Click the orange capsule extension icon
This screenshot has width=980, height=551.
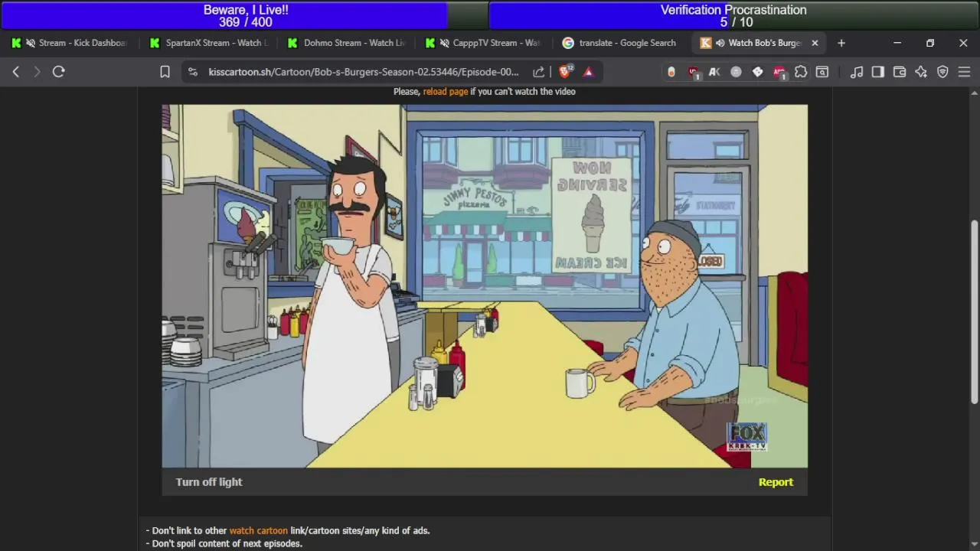pos(671,72)
